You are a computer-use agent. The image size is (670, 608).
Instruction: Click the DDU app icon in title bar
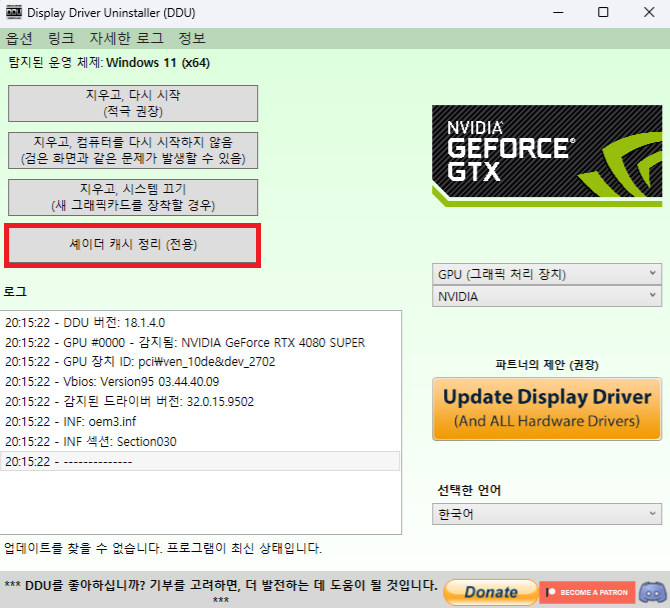(x=14, y=12)
